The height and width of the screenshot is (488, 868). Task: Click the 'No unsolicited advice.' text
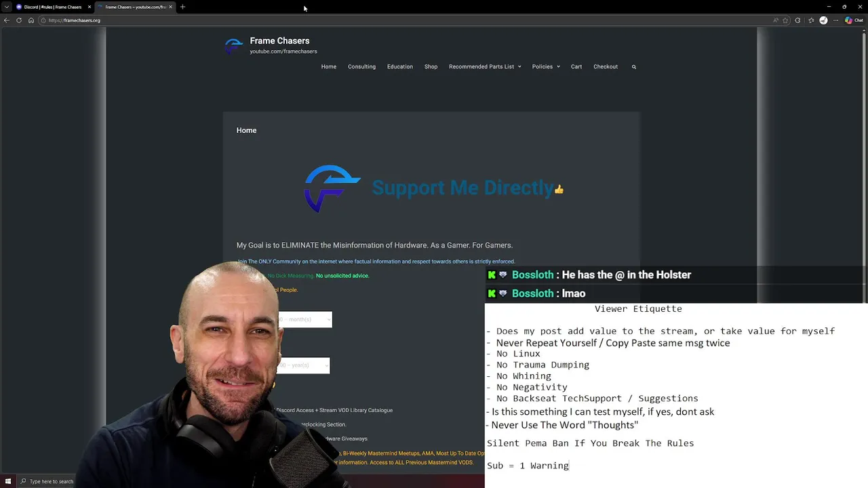point(342,276)
